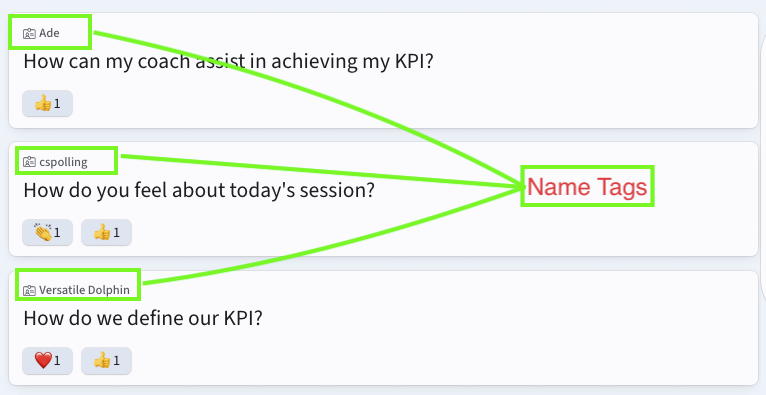Select the question about coach assisting with KPI

228,62
